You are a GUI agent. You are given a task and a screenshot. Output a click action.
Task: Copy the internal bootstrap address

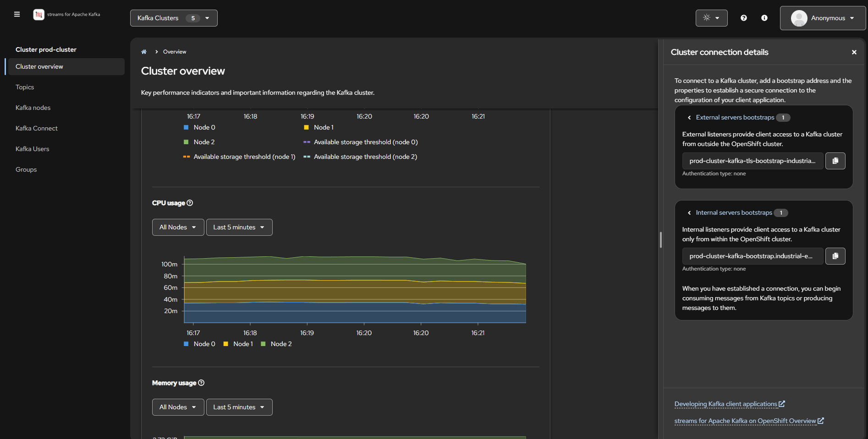point(835,256)
